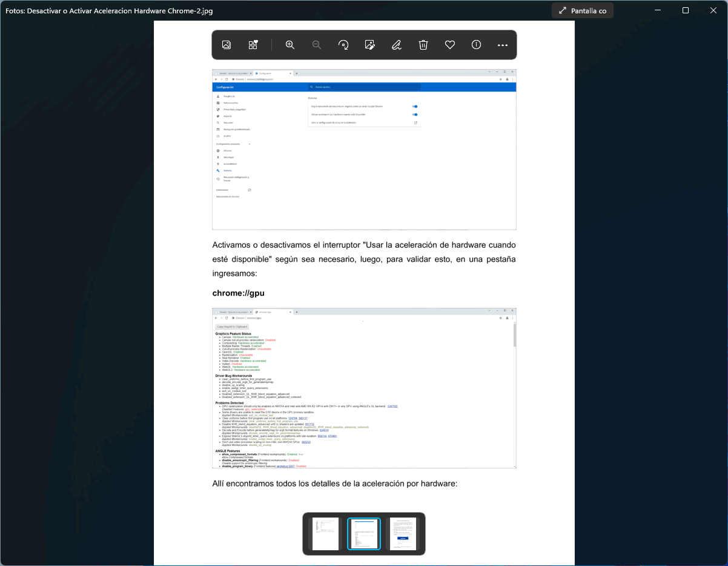The image size is (728, 566).
Task: Click the add to album icon
Action: coord(253,45)
